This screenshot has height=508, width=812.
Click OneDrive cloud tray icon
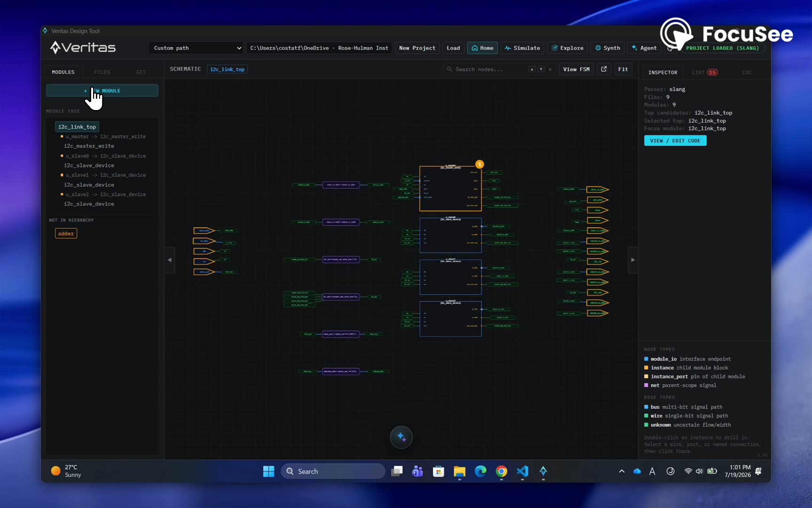pos(637,471)
